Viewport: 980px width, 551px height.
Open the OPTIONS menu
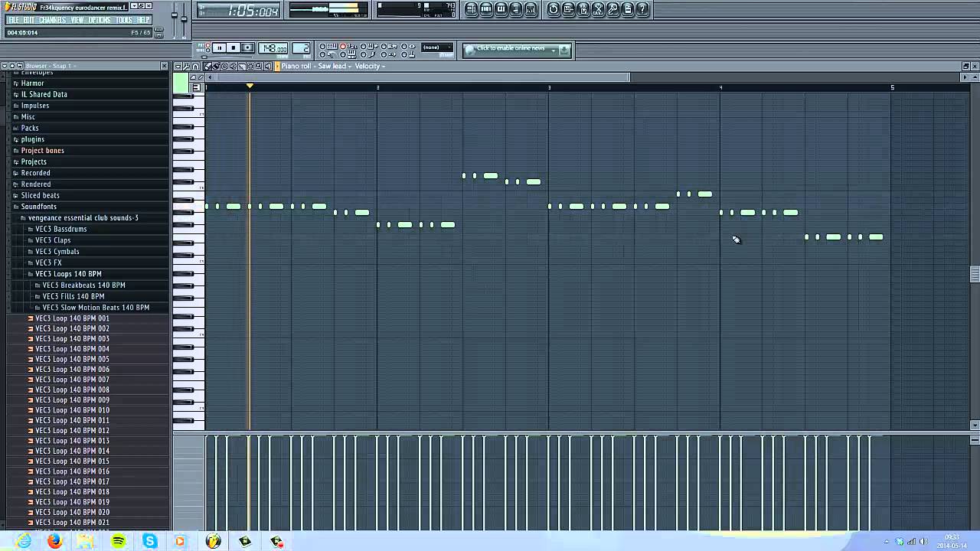point(100,20)
